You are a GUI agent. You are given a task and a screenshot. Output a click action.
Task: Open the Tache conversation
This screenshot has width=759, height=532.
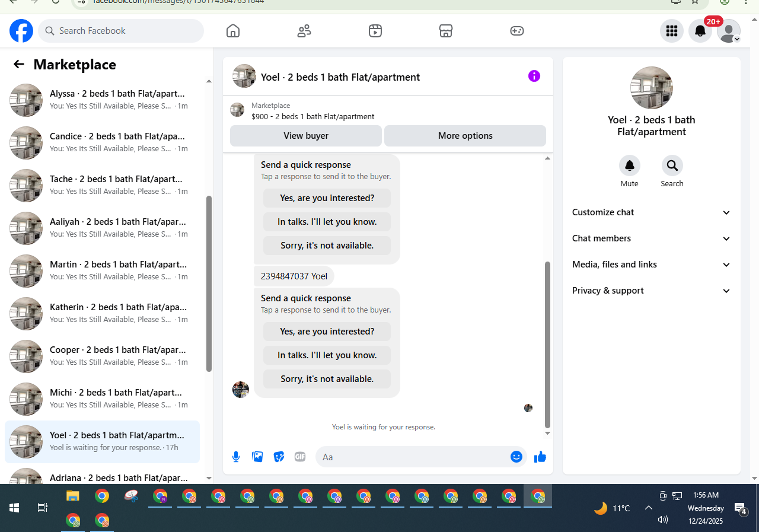point(102,186)
